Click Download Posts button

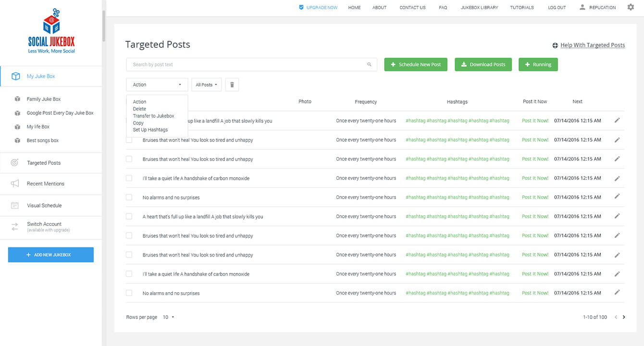[483, 64]
